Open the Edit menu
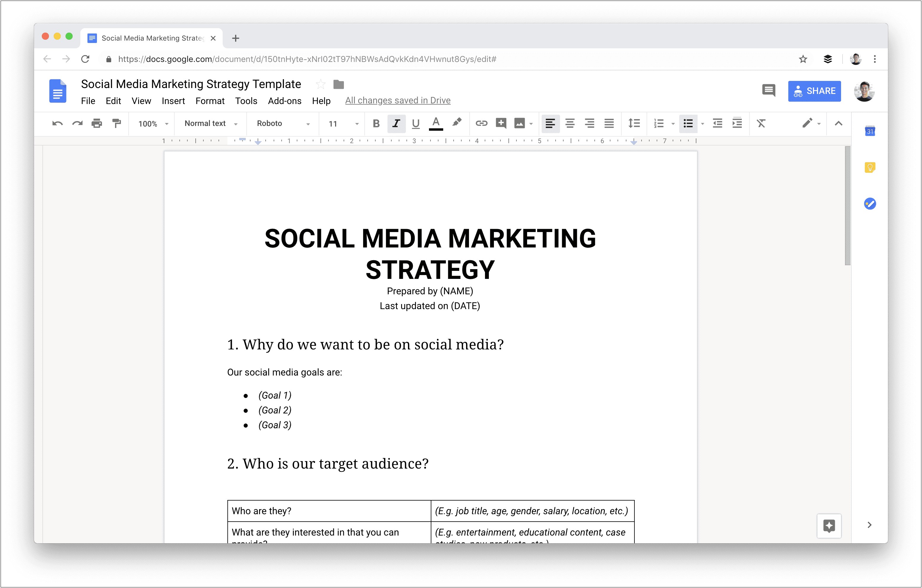Screen dimensions: 922x588 coord(113,101)
